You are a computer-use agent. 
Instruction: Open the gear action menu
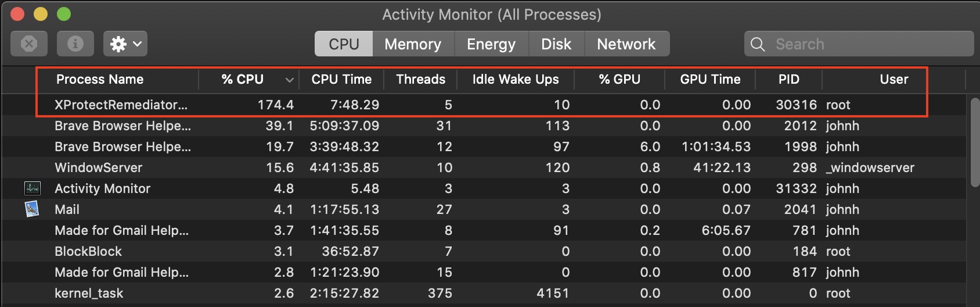(x=125, y=44)
